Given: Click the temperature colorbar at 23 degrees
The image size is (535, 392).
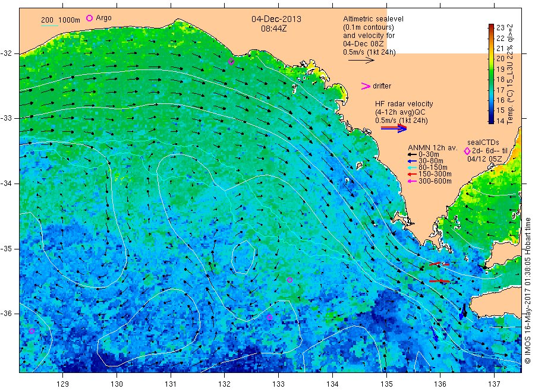Looking at the screenshot, I should pyautogui.click(x=491, y=27).
